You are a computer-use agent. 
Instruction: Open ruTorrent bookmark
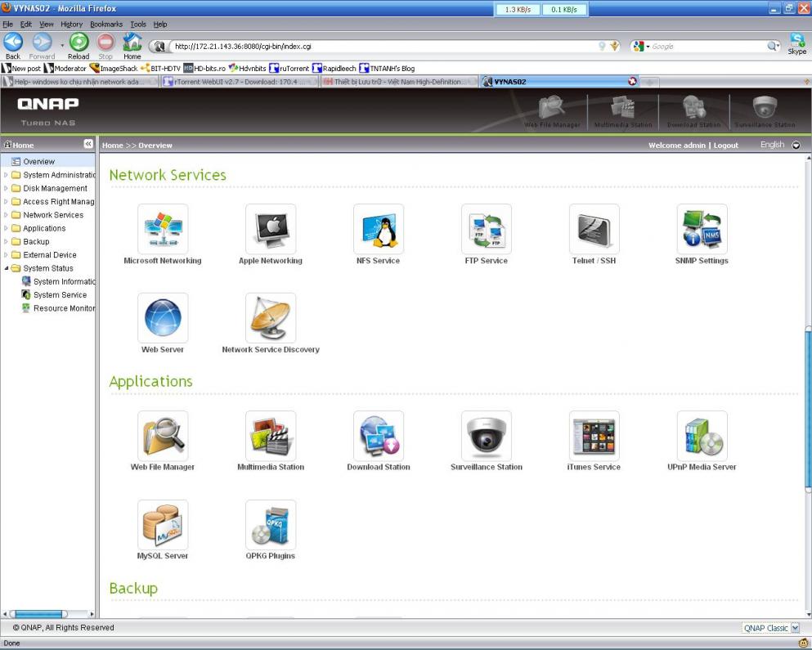coord(289,69)
